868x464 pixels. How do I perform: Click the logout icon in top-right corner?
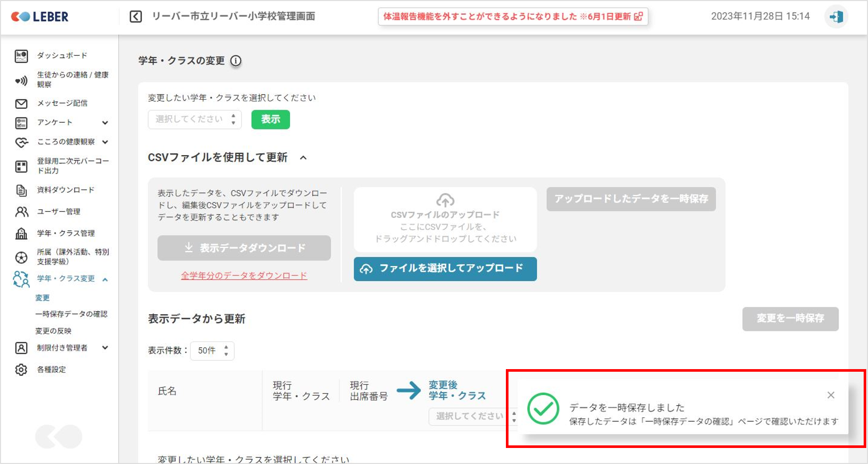pyautogui.click(x=836, y=17)
